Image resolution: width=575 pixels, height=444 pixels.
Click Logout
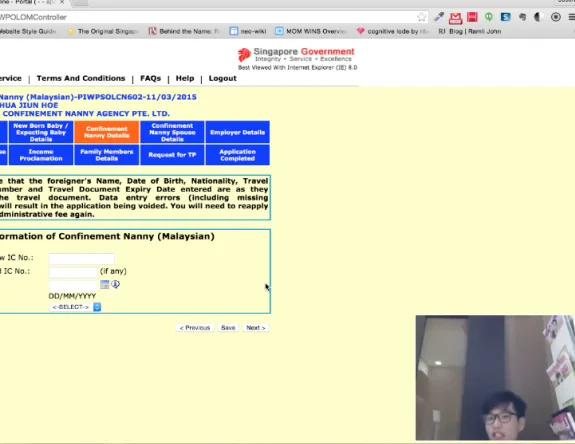pos(223,78)
